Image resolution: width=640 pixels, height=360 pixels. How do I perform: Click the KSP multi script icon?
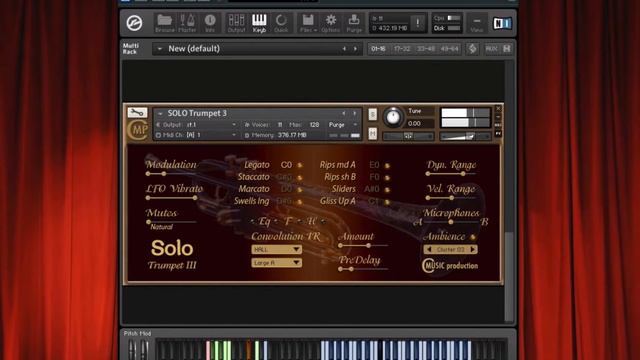coord(472,49)
